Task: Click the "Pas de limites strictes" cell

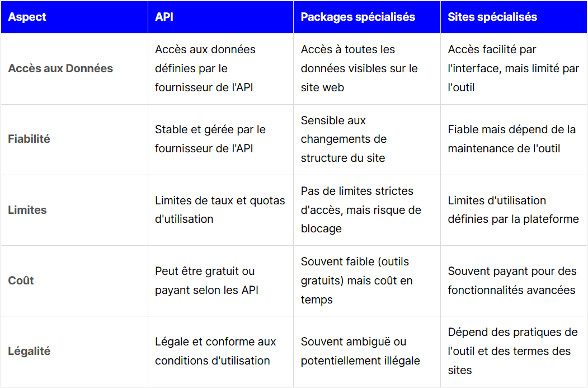Action: point(361,210)
